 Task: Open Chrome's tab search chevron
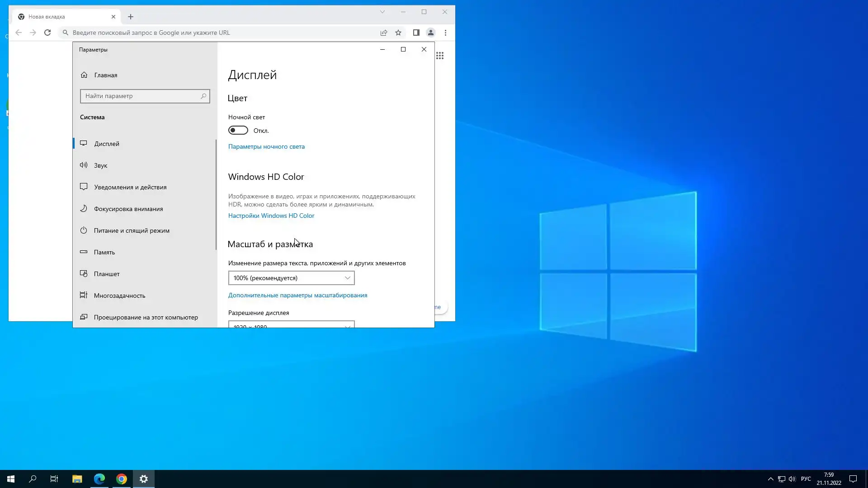pyautogui.click(x=382, y=12)
